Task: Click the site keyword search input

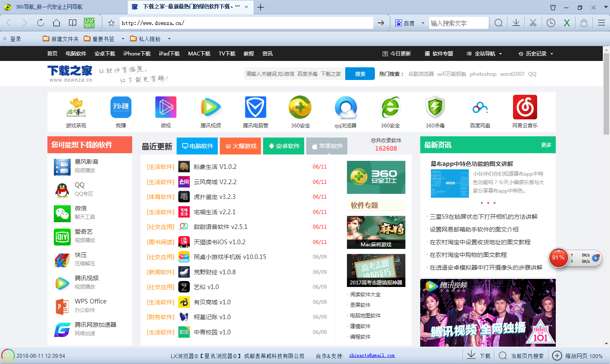Action: click(x=294, y=74)
